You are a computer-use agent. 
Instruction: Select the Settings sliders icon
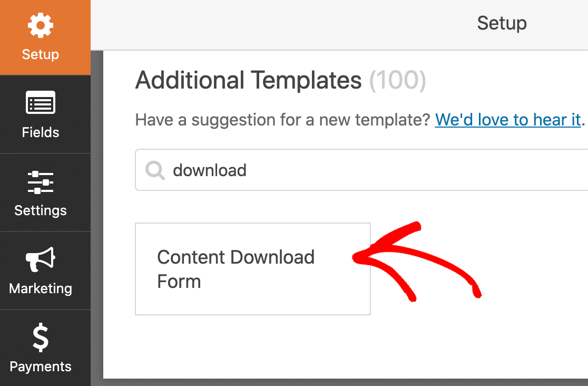click(41, 182)
